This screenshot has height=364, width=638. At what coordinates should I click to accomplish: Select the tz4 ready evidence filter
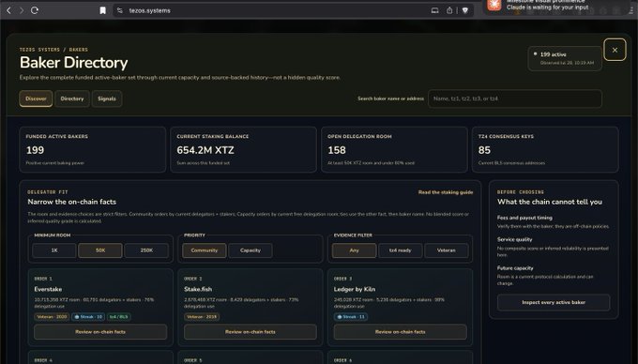pyautogui.click(x=401, y=250)
